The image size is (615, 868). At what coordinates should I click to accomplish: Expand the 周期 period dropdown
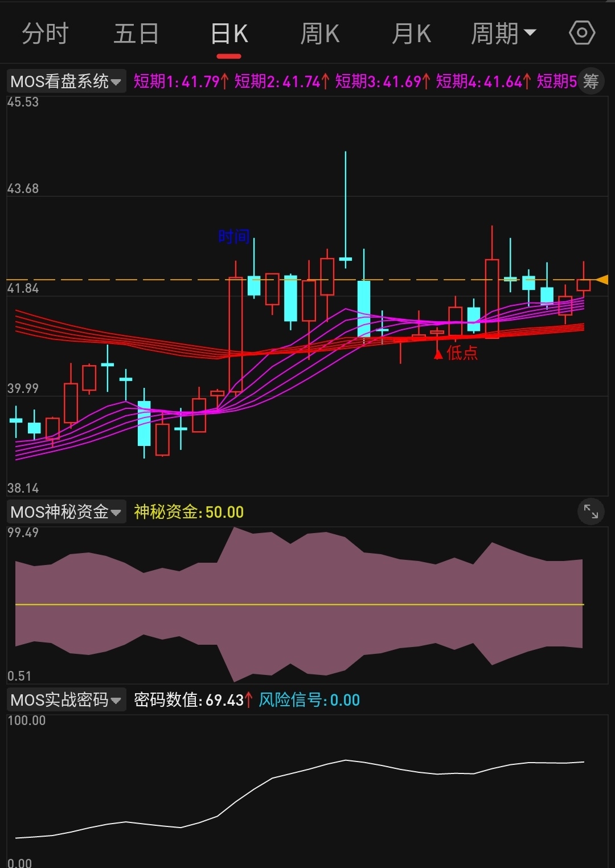[503, 34]
